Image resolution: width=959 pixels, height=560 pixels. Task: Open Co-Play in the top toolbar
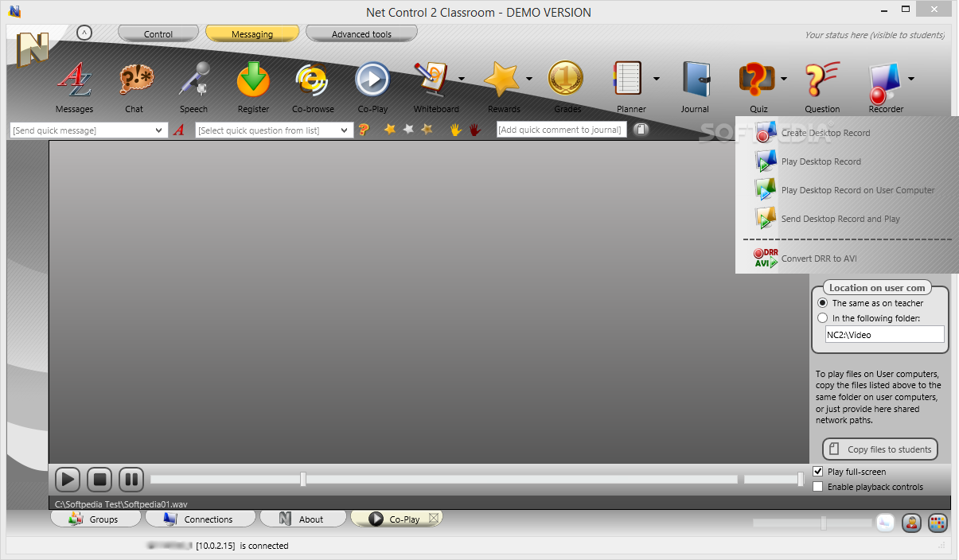tap(372, 86)
